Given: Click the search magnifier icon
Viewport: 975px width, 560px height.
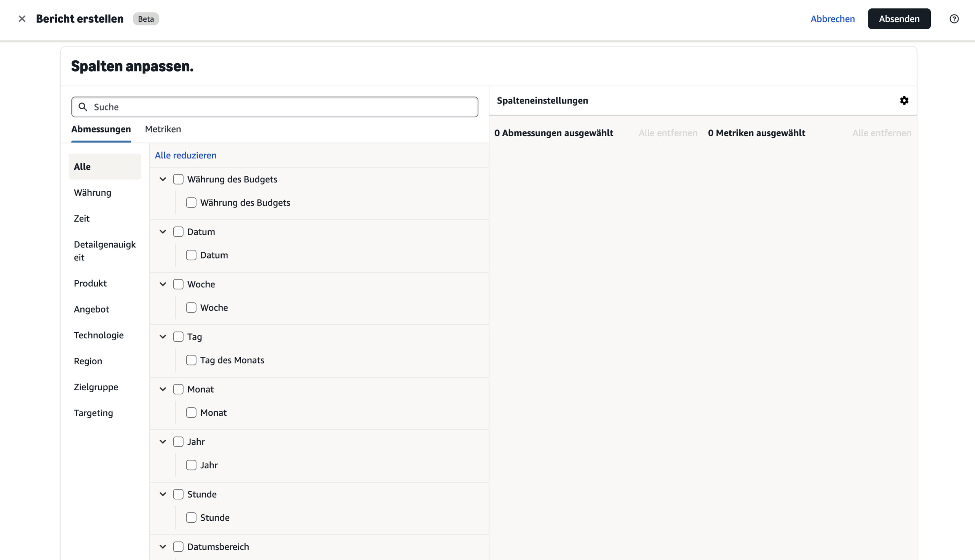Looking at the screenshot, I should (x=83, y=107).
